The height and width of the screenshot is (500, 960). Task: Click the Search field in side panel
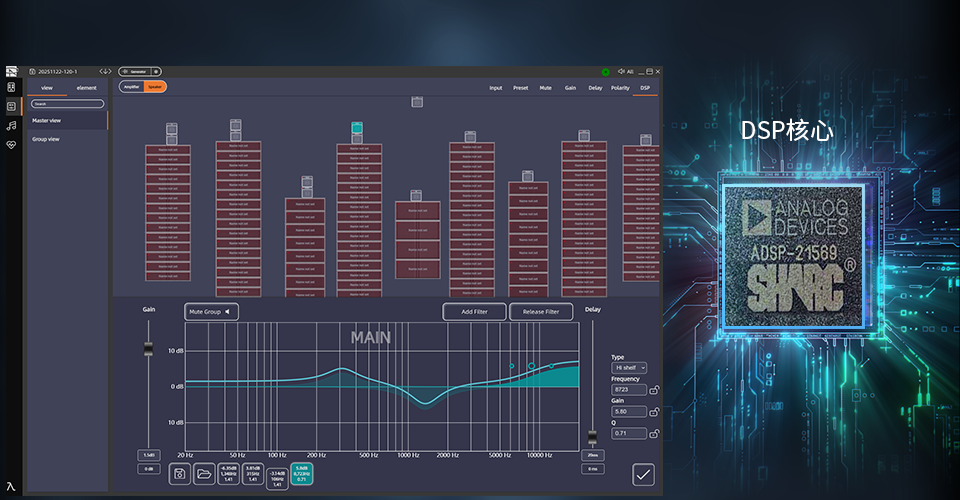click(x=67, y=103)
